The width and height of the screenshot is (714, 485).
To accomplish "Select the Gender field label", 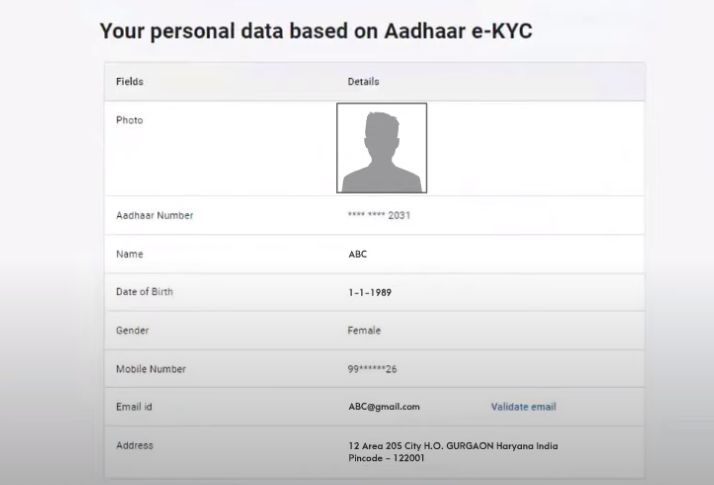I will pos(132,330).
